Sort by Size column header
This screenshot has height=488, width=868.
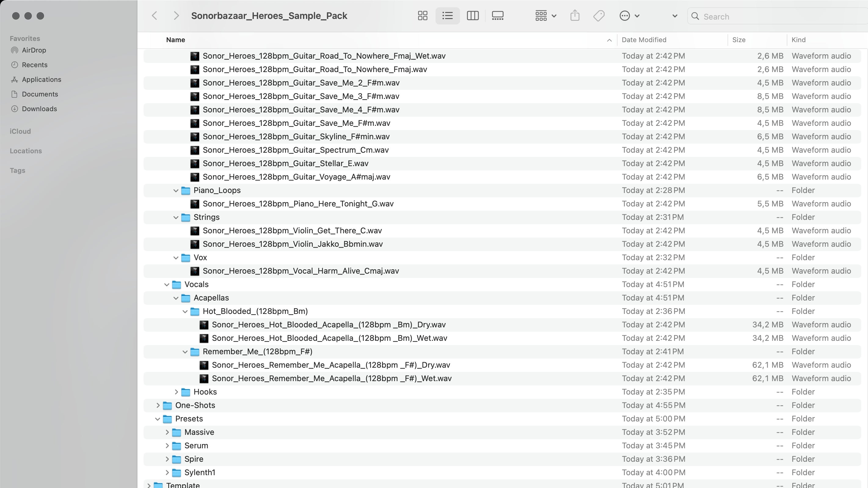point(739,40)
